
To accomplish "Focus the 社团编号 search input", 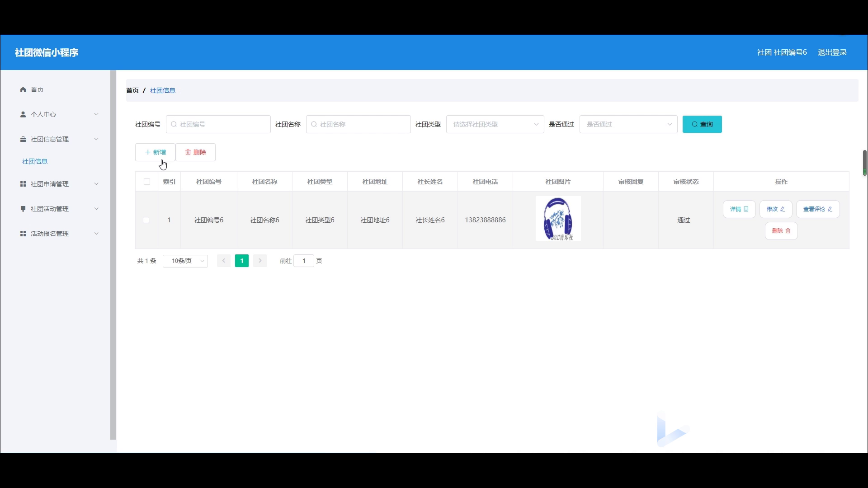I will pyautogui.click(x=218, y=124).
